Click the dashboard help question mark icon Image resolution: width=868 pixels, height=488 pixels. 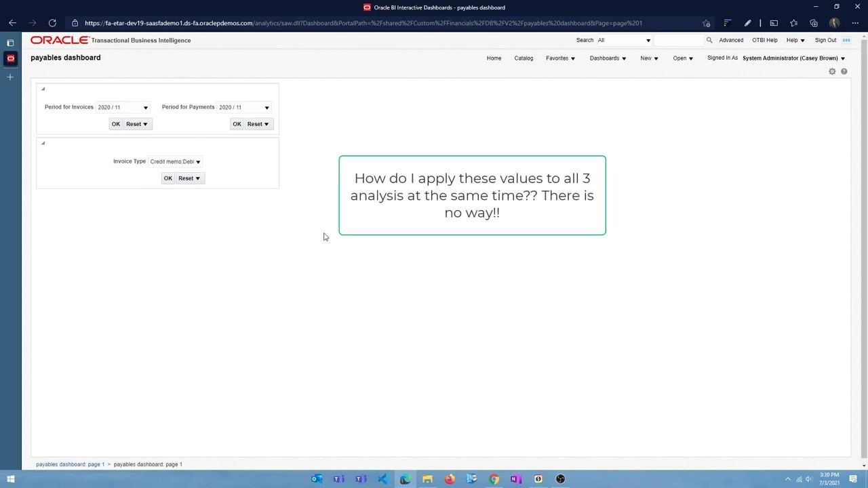click(844, 71)
